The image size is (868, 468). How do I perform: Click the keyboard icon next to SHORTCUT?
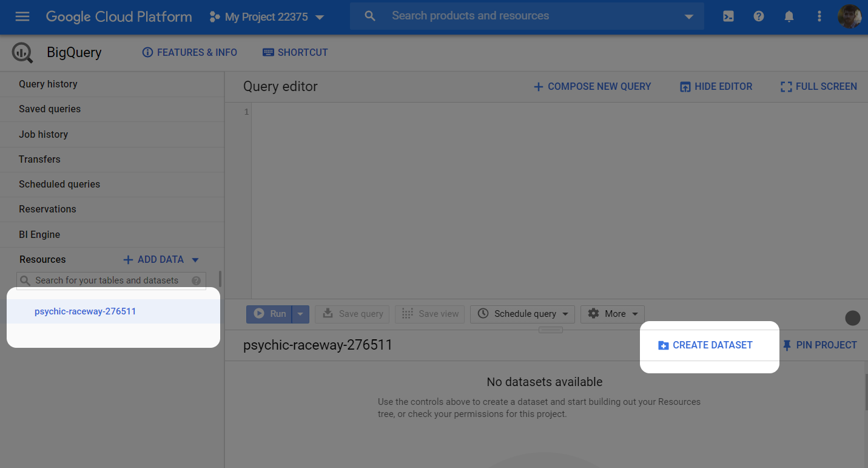(x=268, y=53)
